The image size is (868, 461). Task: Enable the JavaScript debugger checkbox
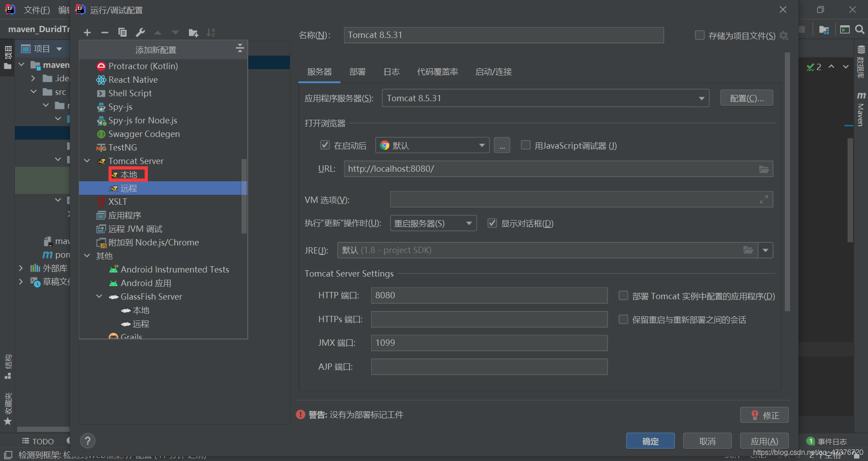[525, 145]
